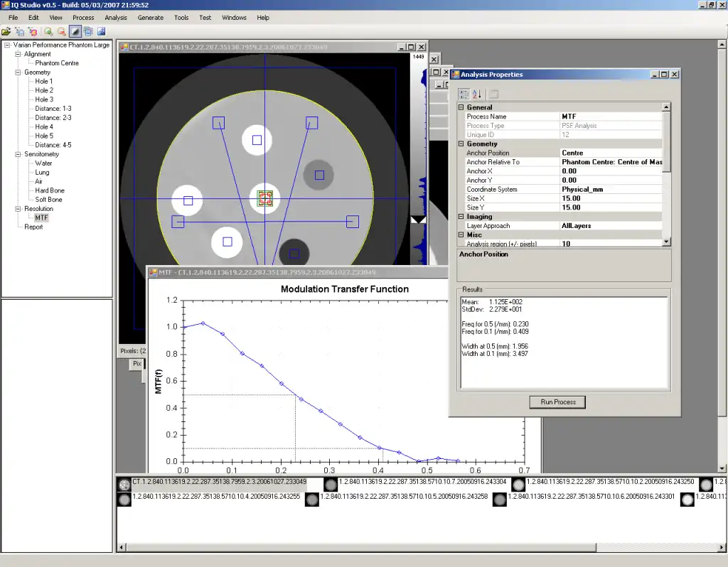Screen dimensions: 728x567
Task: Click the open folder toolbar icon
Action: click(x=6, y=31)
